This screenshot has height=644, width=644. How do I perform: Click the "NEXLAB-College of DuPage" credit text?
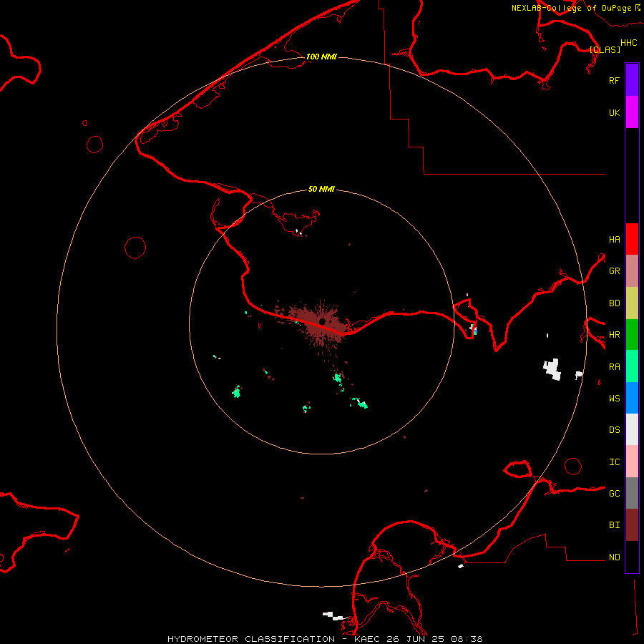[571, 8]
